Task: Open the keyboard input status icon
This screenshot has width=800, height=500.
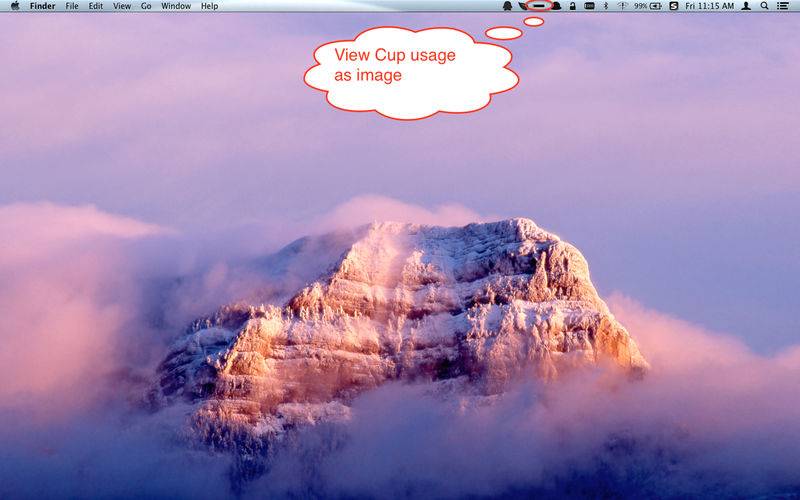Action: (589, 6)
